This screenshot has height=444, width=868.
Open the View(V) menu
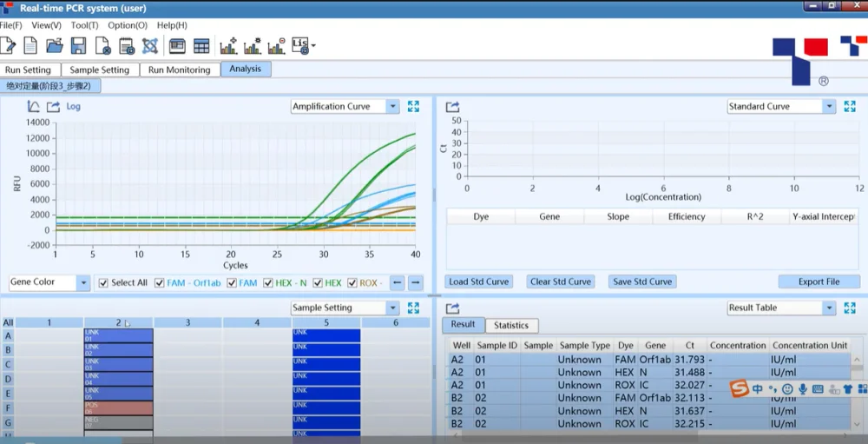point(47,25)
